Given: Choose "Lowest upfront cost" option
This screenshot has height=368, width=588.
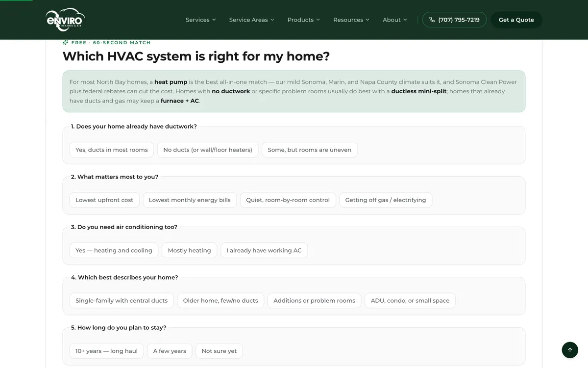Looking at the screenshot, I should coord(104,200).
